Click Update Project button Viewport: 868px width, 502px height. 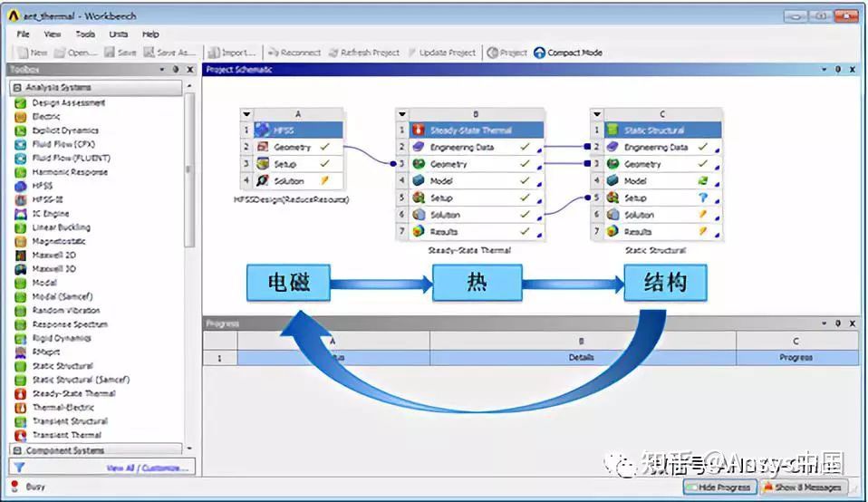point(442,53)
